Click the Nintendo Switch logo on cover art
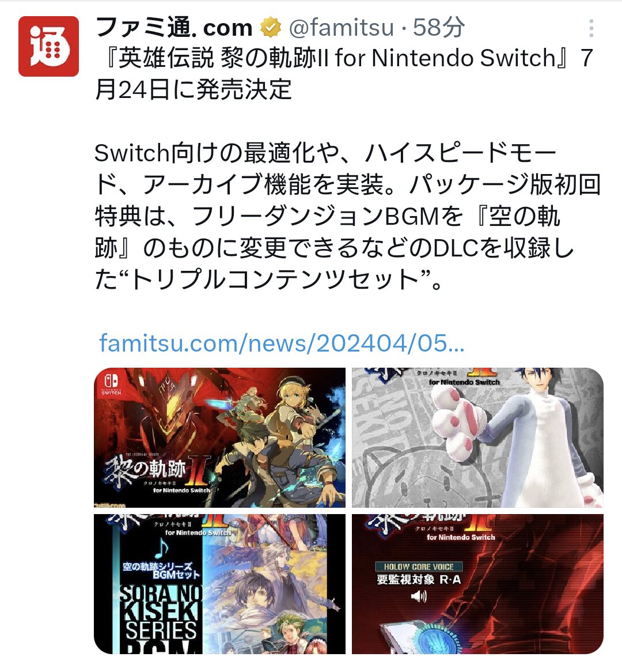Screen dimensions: 622x672 click(112, 384)
